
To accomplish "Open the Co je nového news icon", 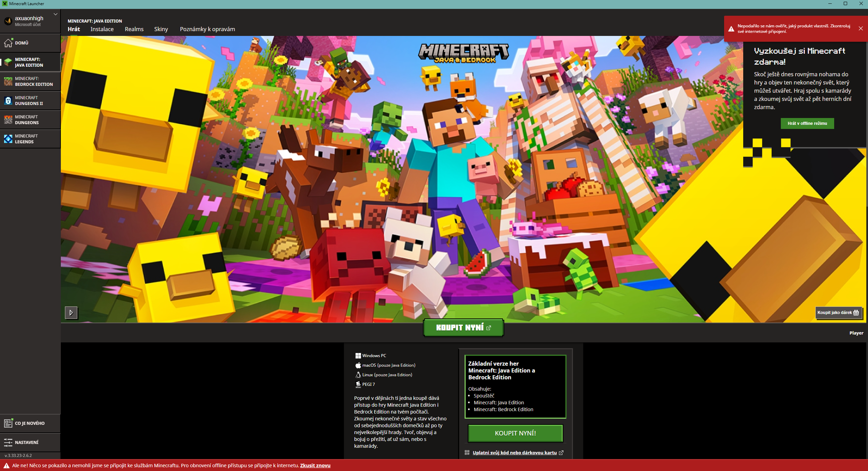I will coord(8,423).
